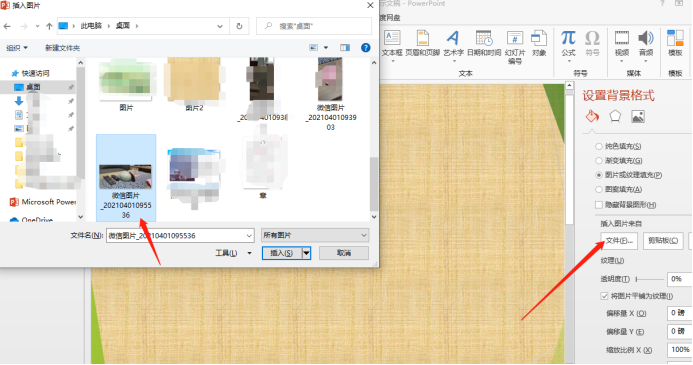Open the 所有图片 file type dropdown
The image size is (693, 365).
tap(315, 236)
